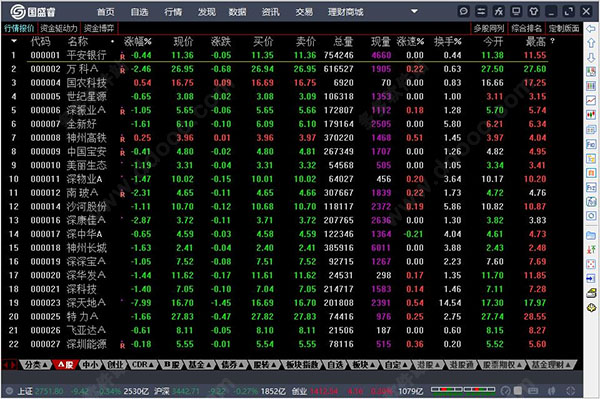Click the F10 info icon in sidebar
This screenshot has height=399, width=600.
click(x=591, y=144)
